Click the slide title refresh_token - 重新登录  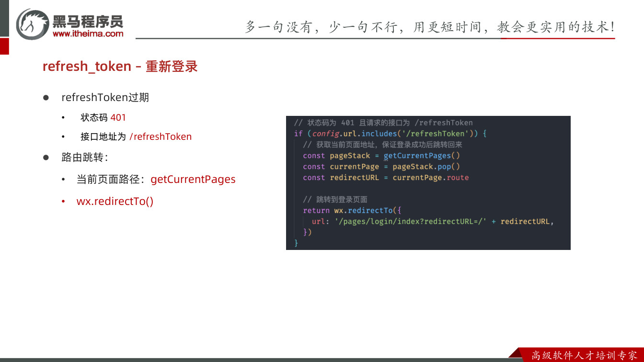click(120, 66)
